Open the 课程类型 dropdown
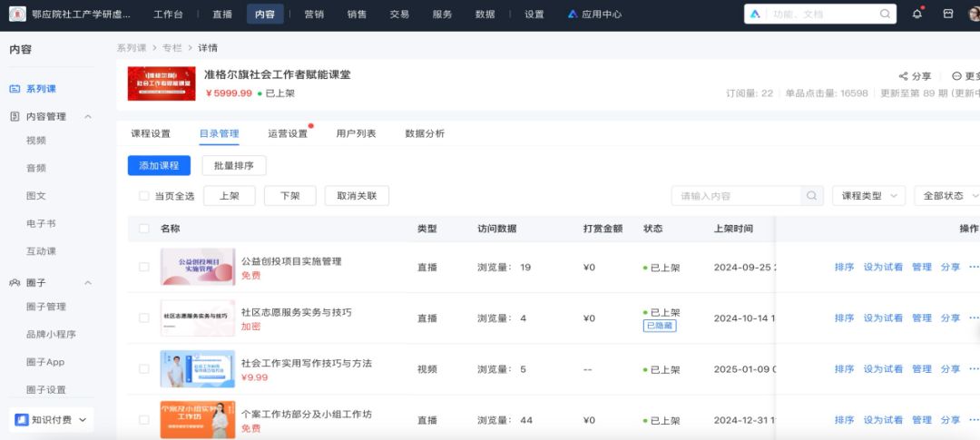The width and height of the screenshot is (980, 440). point(868,196)
